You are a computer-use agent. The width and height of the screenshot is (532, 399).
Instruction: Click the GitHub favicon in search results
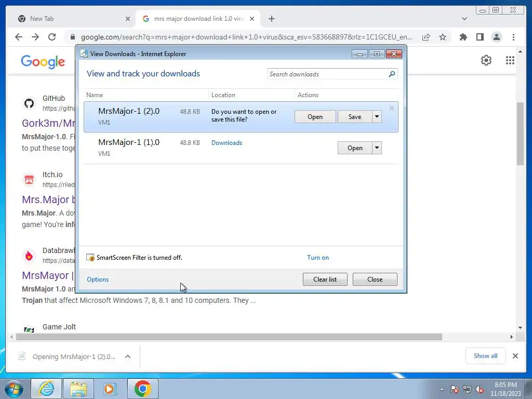pos(29,103)
